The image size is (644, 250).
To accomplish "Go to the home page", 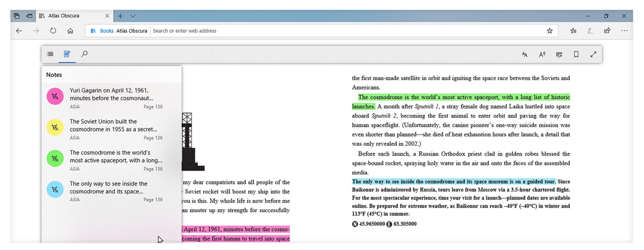I will [70, 31].
